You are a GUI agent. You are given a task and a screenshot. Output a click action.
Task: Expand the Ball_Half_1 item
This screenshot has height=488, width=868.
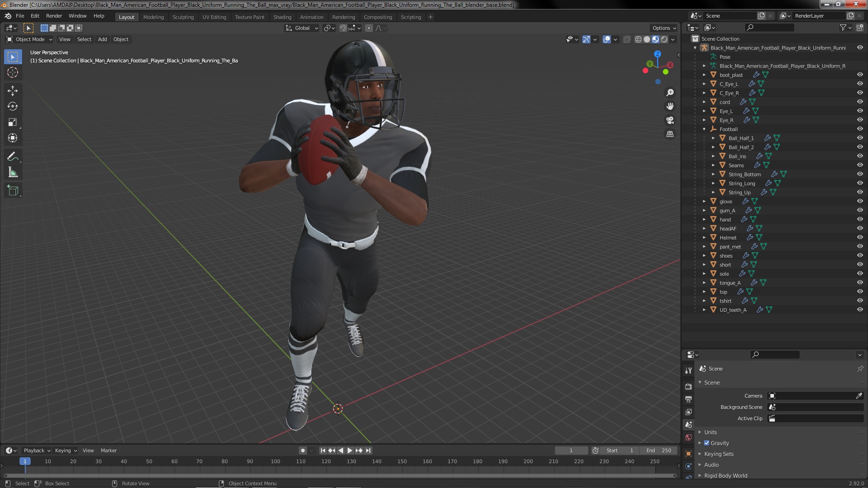point(713,138)
